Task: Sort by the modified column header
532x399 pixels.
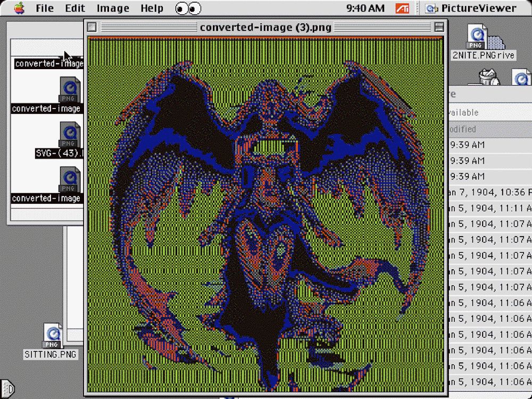Action: 463,129
